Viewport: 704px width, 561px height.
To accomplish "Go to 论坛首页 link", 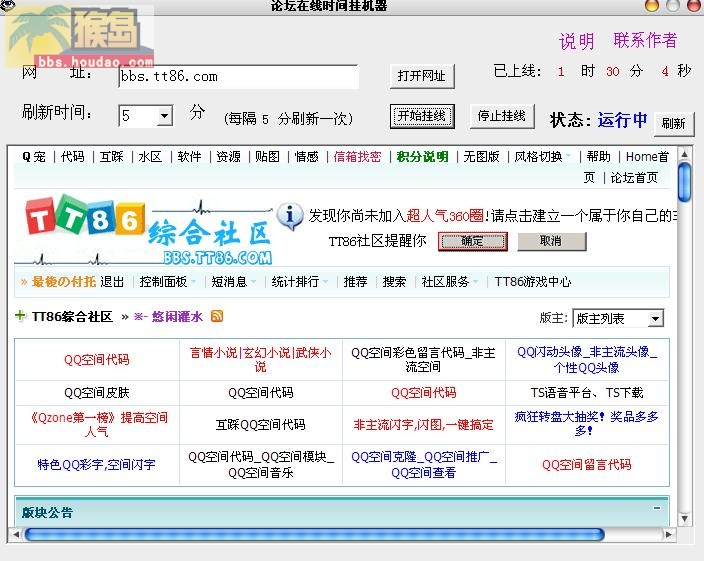I will pos(634,178).
